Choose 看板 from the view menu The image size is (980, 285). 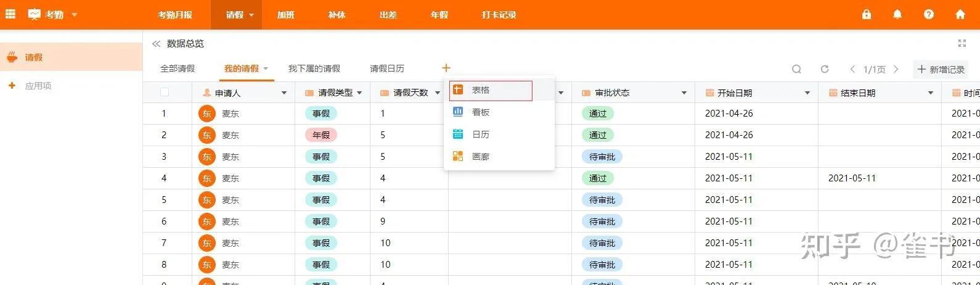(x=499, y=112)
